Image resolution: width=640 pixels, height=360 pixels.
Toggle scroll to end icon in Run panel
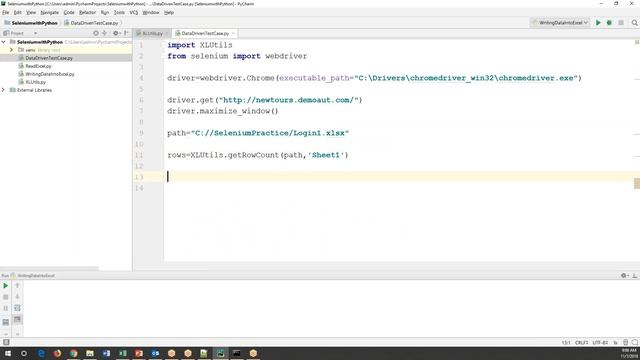17,319
